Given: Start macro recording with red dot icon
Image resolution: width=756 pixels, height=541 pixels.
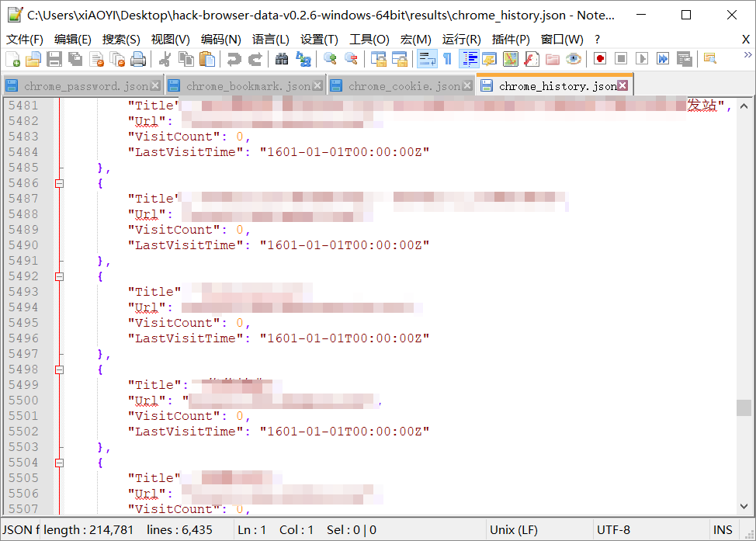Looking at the screenshot, I should pyautogui.click(x=600, y=59).
